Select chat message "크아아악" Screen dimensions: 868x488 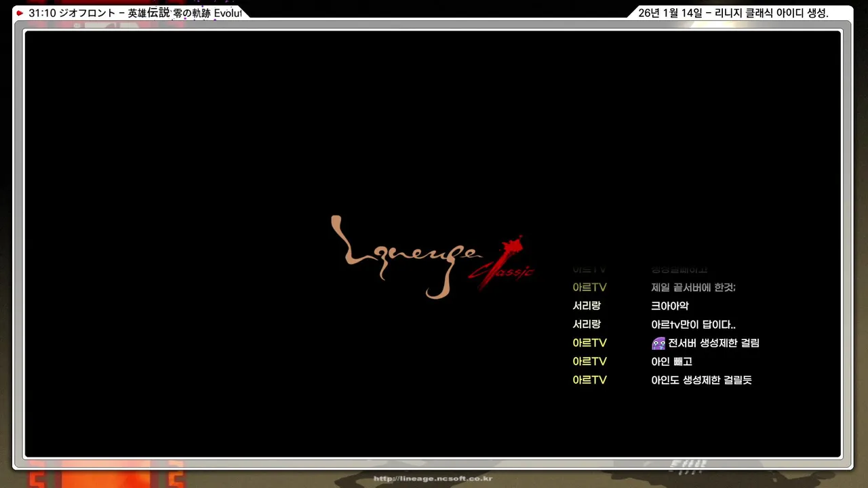(670, 306)
